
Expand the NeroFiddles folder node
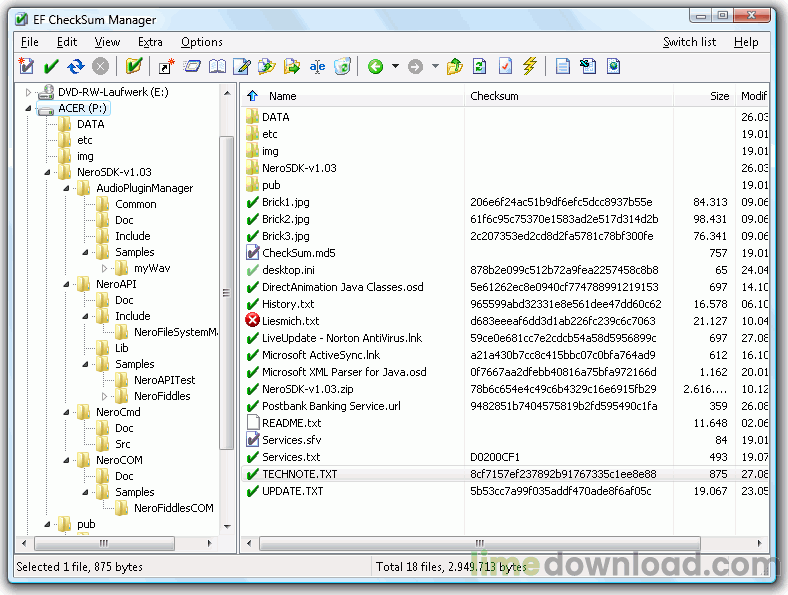[105, 396]
